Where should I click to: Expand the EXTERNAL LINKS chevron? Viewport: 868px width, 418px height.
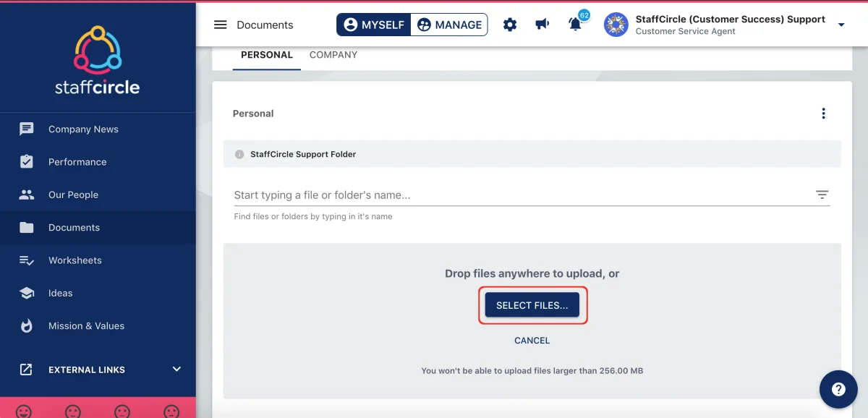(176, 370)
